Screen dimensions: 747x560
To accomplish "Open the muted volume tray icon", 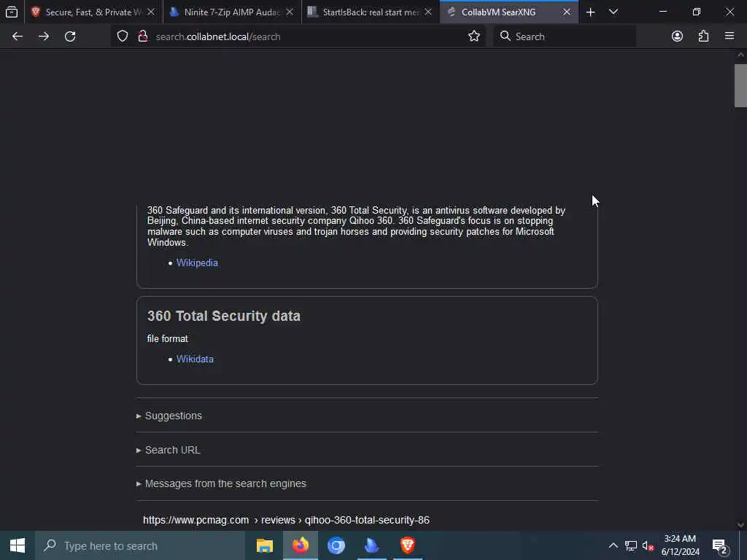I will point(648,545).
